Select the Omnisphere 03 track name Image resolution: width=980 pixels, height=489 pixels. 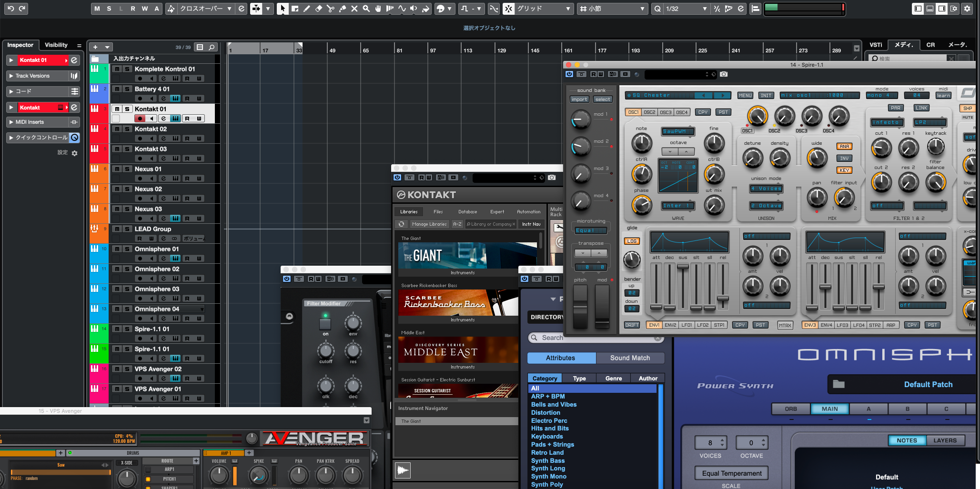tap(157, 289)
